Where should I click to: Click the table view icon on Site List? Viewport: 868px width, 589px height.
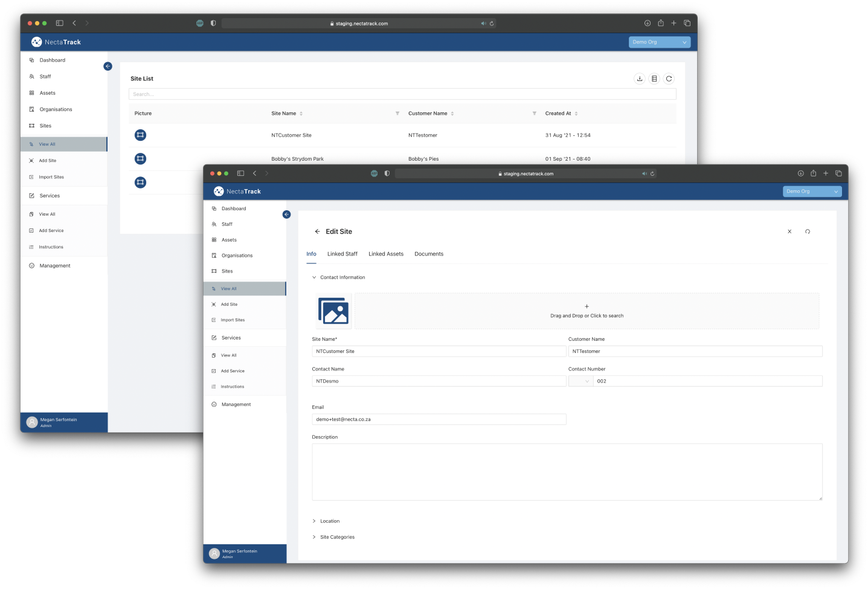(x=654, y=79)
